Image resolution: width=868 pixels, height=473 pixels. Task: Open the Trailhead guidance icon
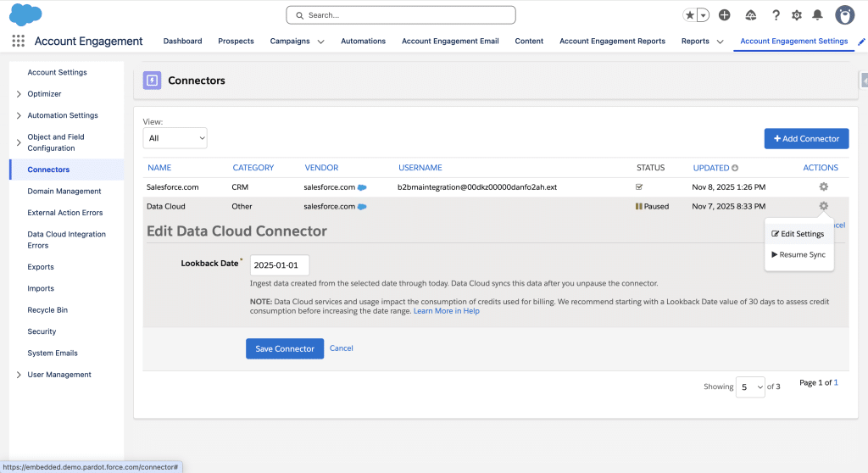click(750, 15)
